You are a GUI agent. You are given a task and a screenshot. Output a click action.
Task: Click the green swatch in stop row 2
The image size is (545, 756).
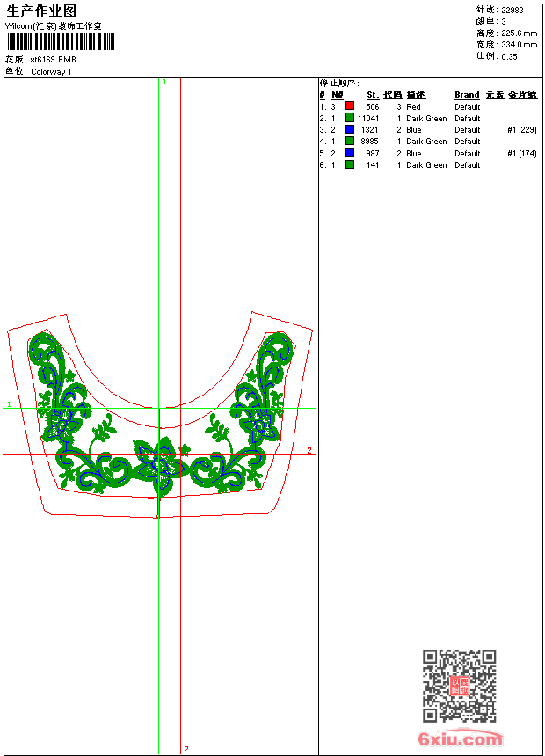(x=350, y=118)
